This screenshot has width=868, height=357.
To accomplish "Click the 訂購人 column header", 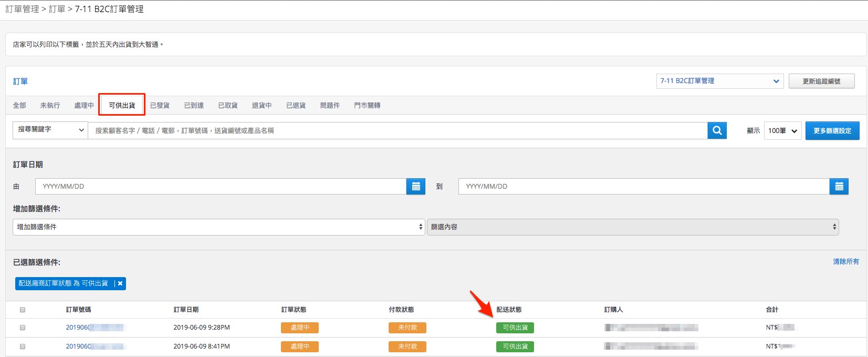I will pyautogui.click(x=614, y=310).
